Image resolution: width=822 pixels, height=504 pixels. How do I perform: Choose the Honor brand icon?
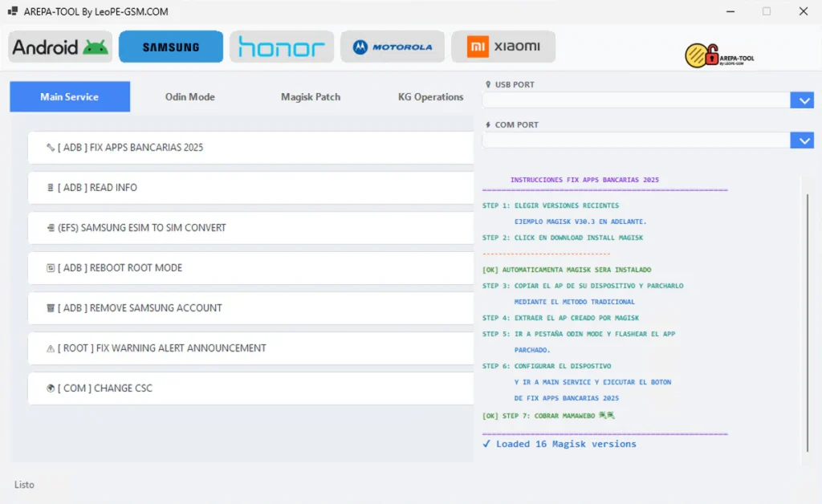tap(282, 47)
